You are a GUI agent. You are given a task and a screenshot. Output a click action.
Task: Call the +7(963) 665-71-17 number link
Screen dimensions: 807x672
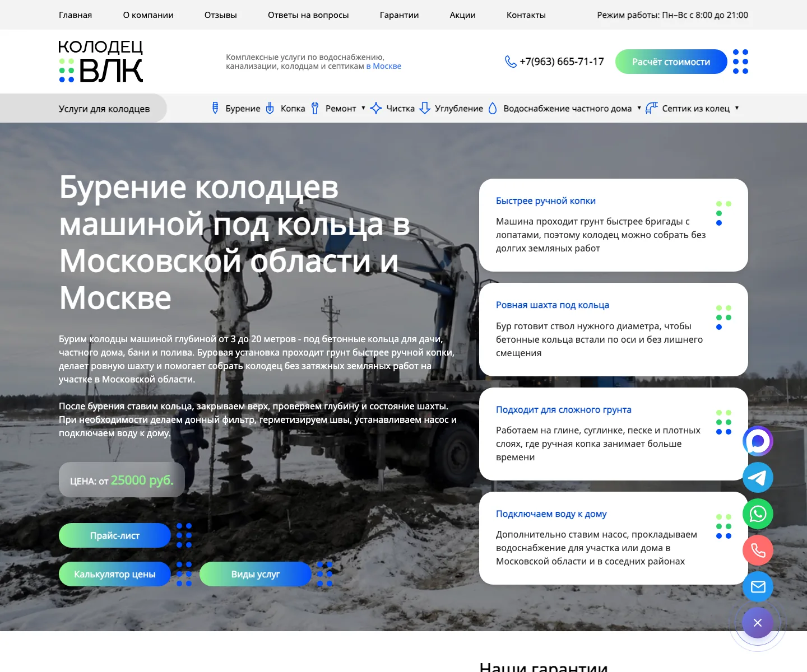click(562, 62)
